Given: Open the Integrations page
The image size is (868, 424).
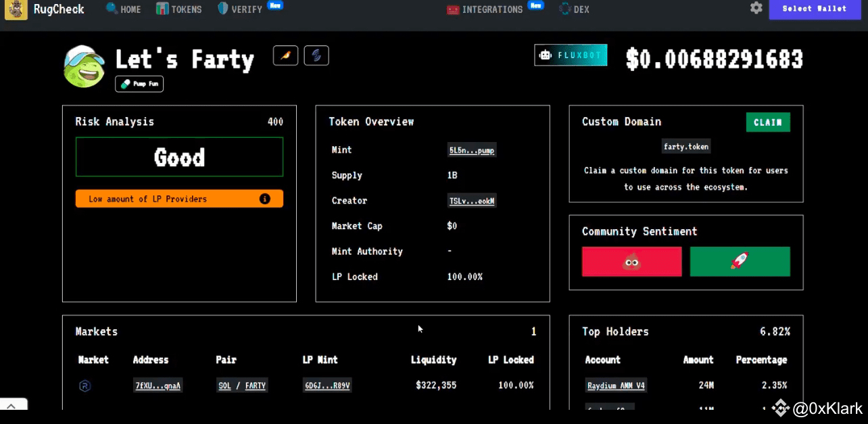Looking at the screenshot, I should [485, 9].
